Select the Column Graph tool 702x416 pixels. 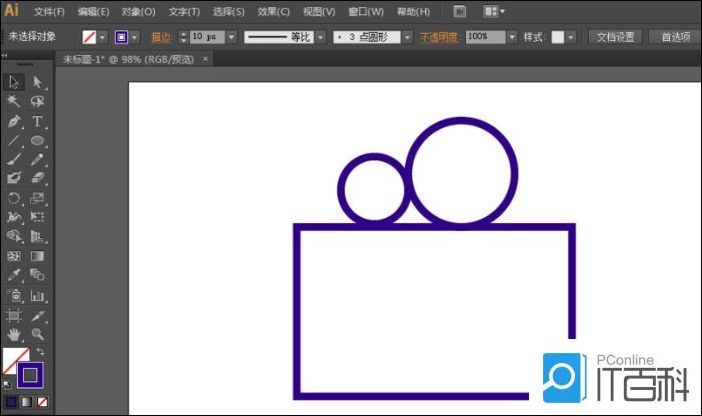[x=38, y=296]
